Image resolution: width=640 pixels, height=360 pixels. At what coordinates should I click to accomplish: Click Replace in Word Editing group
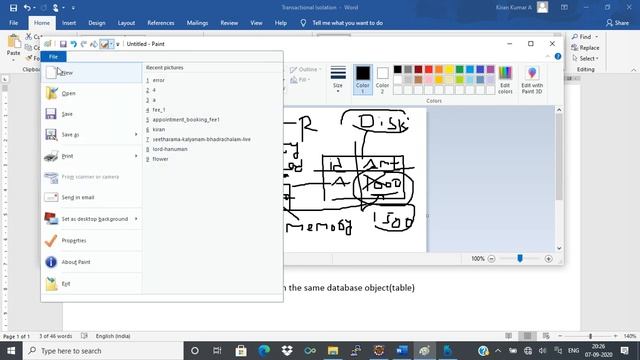(585, 48)
